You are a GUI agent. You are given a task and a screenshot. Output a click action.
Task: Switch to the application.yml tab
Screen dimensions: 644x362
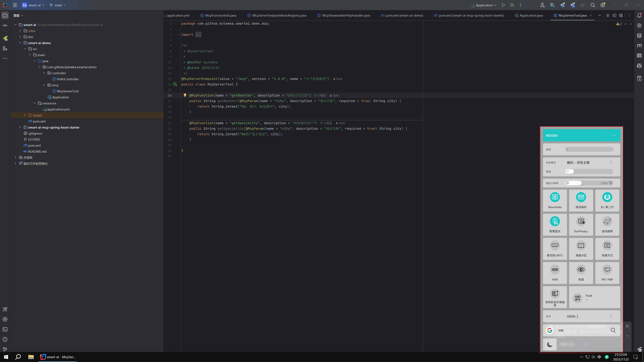[178, 15]
